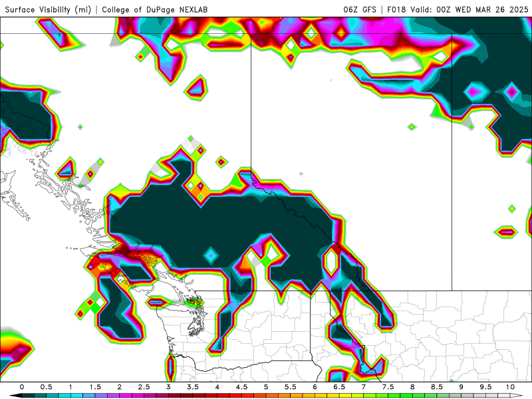The height and width of the screenshot is (399, 532).
Task: Click the "06Z GFS" model run label
Action: [360, 9]
